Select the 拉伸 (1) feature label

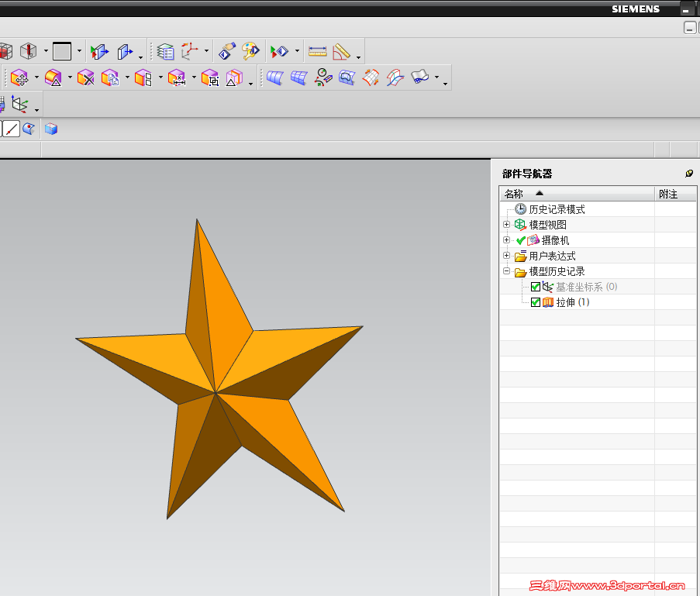point(572,302)
